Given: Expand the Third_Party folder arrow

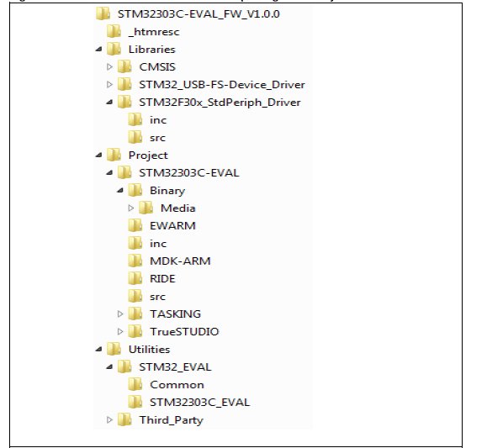Looking at the screenshot, I should pyautogui.click(x=109, y=419).
